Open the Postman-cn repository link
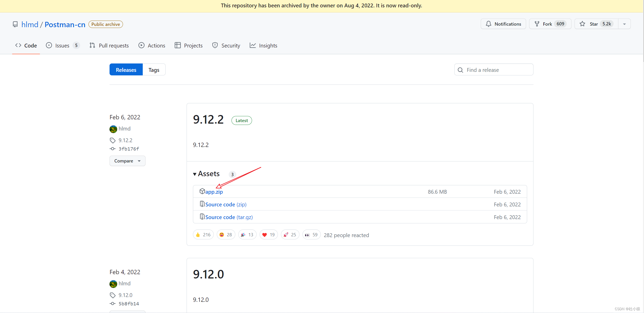This screenshot has height=313, width=644. coord(65,24)
